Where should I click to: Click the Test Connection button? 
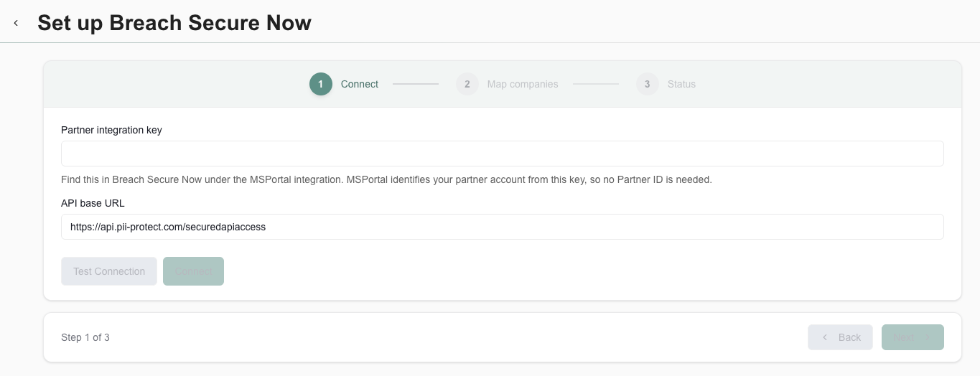(109, 271)
